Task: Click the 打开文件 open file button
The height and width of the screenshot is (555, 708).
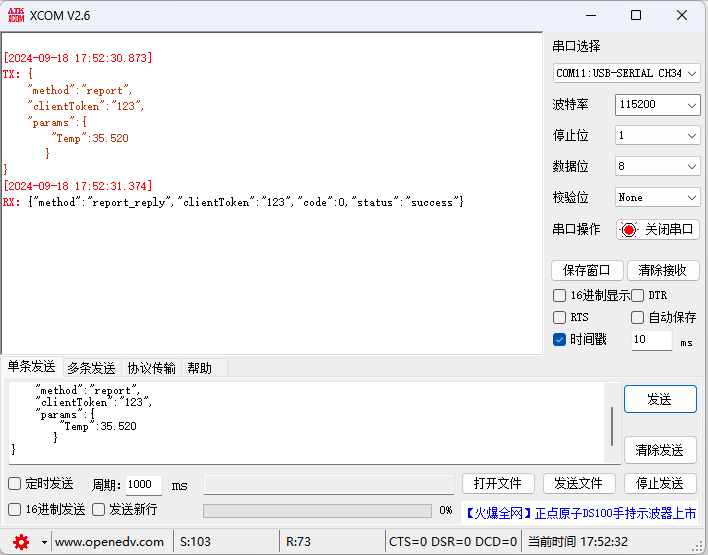Action: point(497,484)
